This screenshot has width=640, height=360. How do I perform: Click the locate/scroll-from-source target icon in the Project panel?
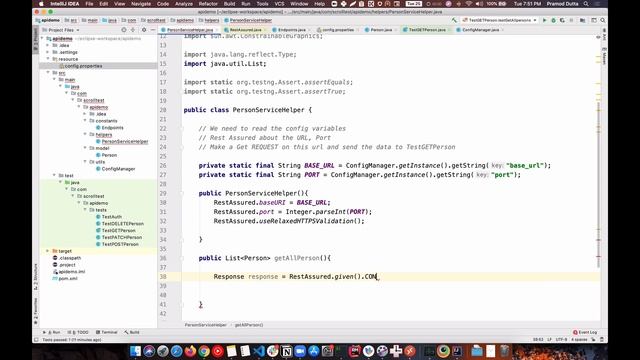coord(124,30)
